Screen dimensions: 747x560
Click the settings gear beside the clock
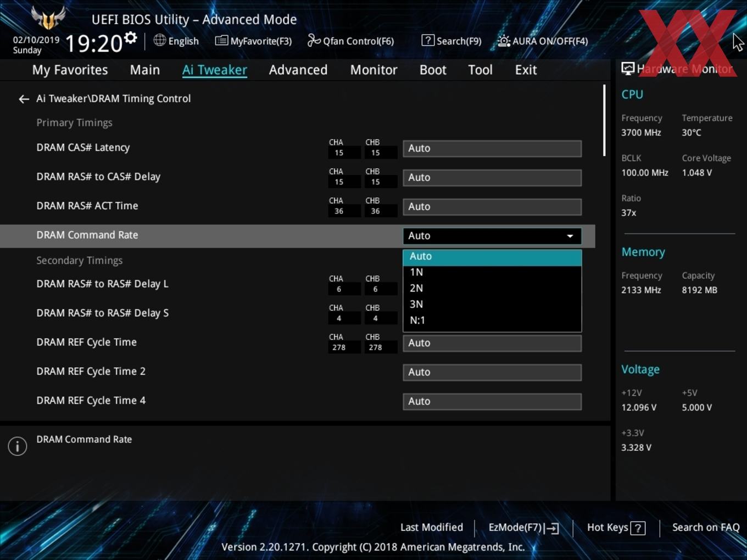tap(130, 38)
